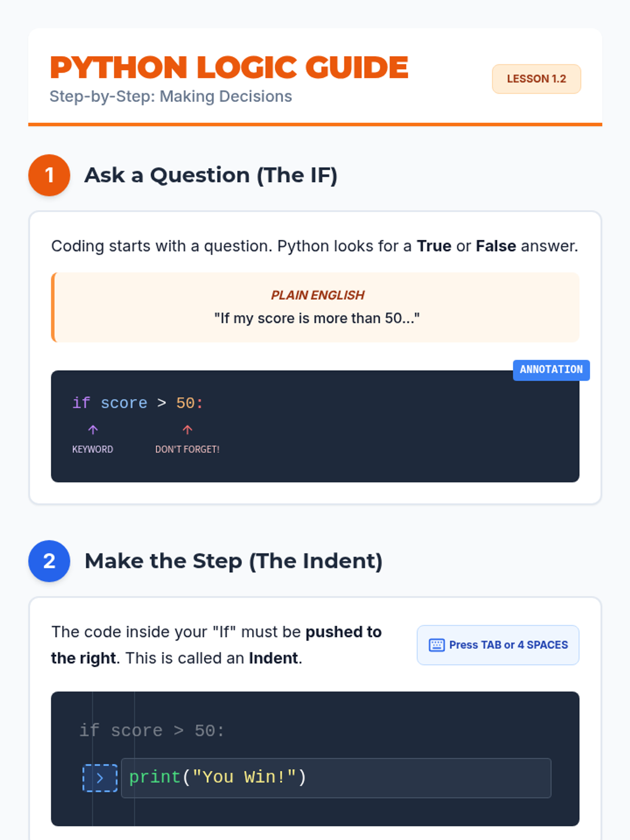Click the purple arrow above KEYWORD
Screen dimensions: 630x840
tap(93, 430)
